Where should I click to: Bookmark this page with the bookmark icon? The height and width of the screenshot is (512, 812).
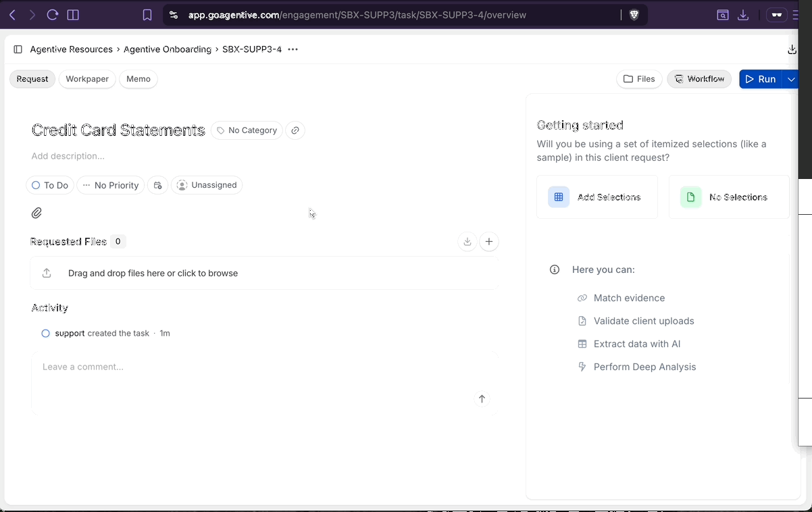(x=147, y=15)
